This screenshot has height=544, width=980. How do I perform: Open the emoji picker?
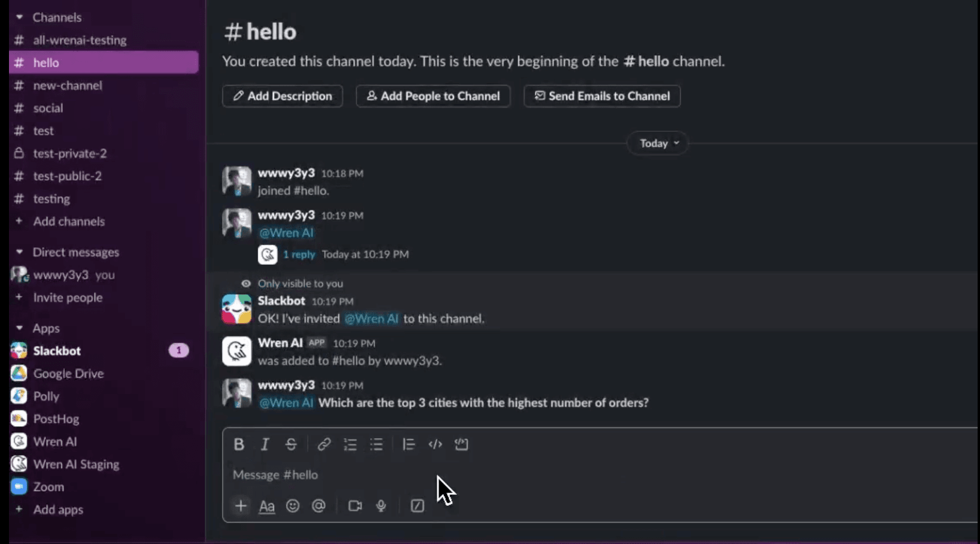coord(293,506)
